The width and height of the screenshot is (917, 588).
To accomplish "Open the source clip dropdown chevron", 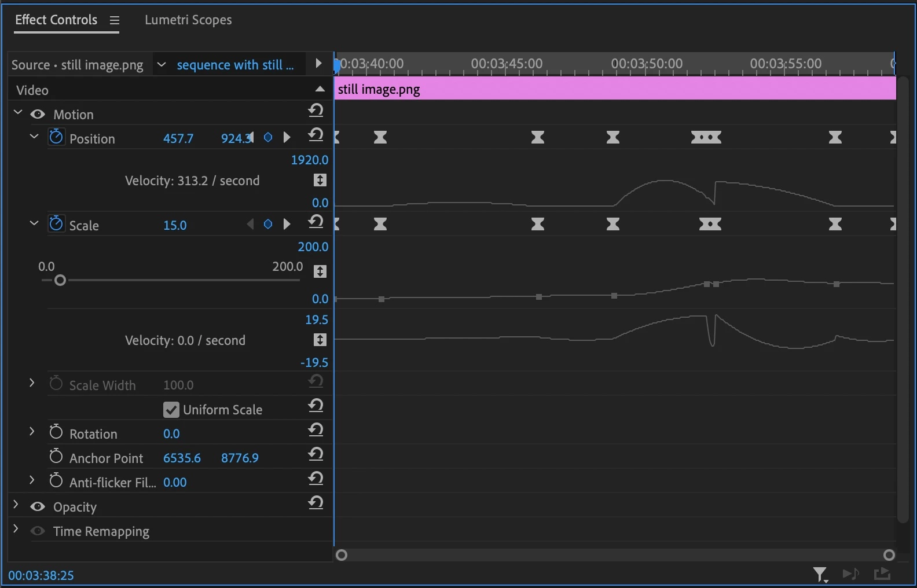I will (162, 64).
